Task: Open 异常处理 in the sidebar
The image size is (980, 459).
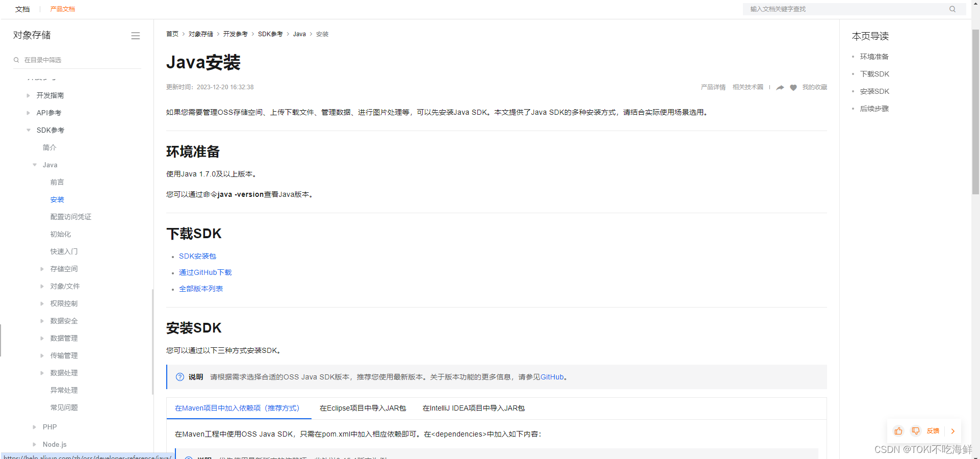Action: [64, 390]
